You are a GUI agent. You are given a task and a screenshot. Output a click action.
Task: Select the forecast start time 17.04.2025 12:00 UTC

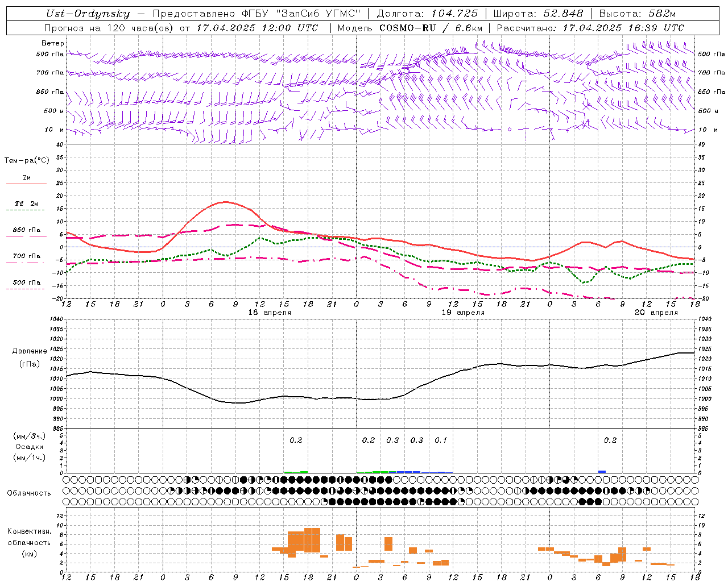point(257,28)
